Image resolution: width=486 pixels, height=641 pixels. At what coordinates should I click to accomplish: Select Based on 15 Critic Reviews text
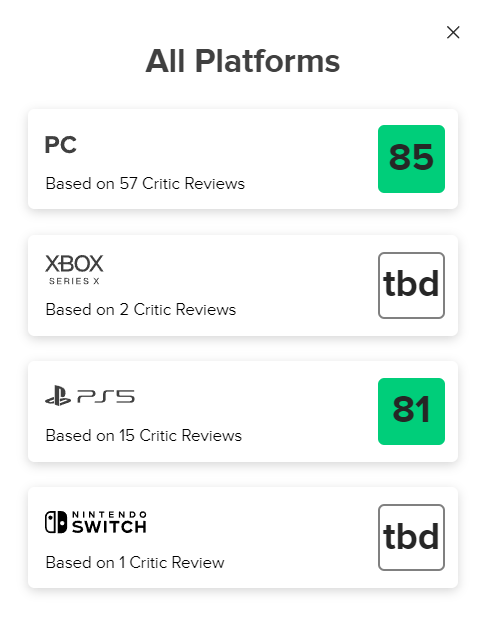144,435
